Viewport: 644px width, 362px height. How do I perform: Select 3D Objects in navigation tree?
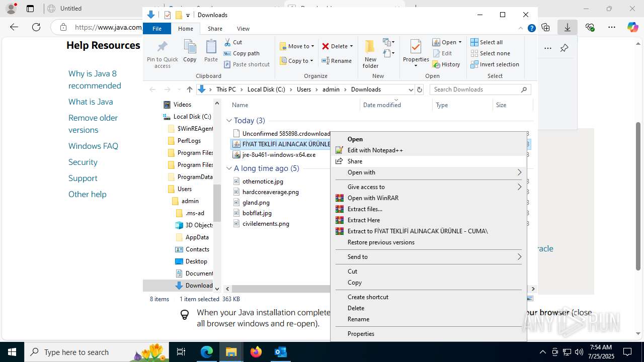[x=199, y=225]
